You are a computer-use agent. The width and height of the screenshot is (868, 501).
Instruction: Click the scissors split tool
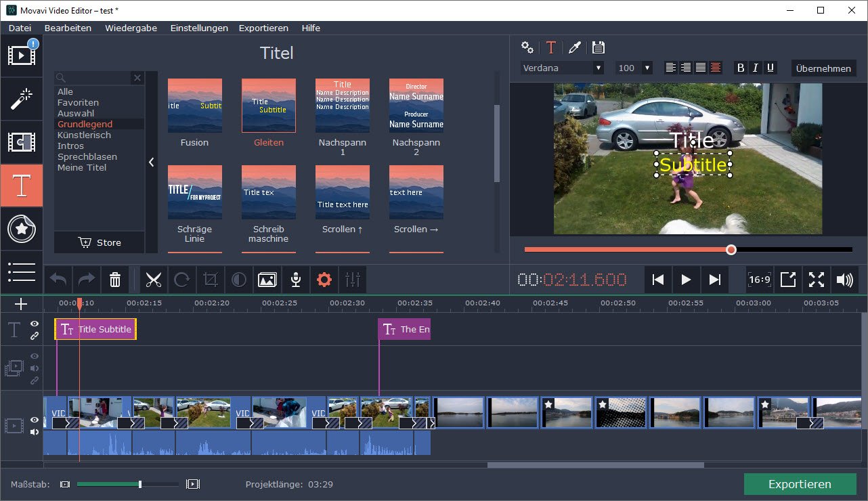[x=154, y=279]
